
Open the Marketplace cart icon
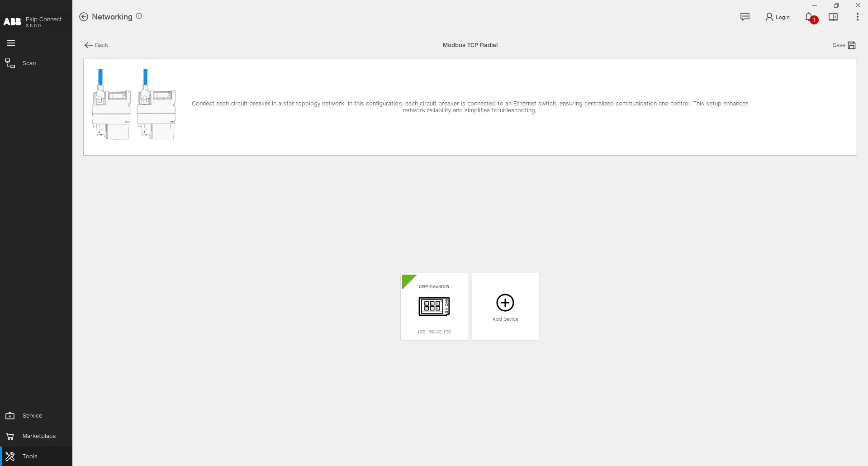[x=9, y=436]
